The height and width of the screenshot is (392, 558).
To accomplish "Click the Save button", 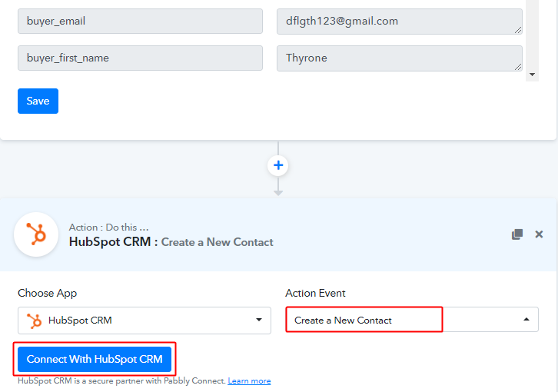I will pyautogui.click(x=38, y=101).
